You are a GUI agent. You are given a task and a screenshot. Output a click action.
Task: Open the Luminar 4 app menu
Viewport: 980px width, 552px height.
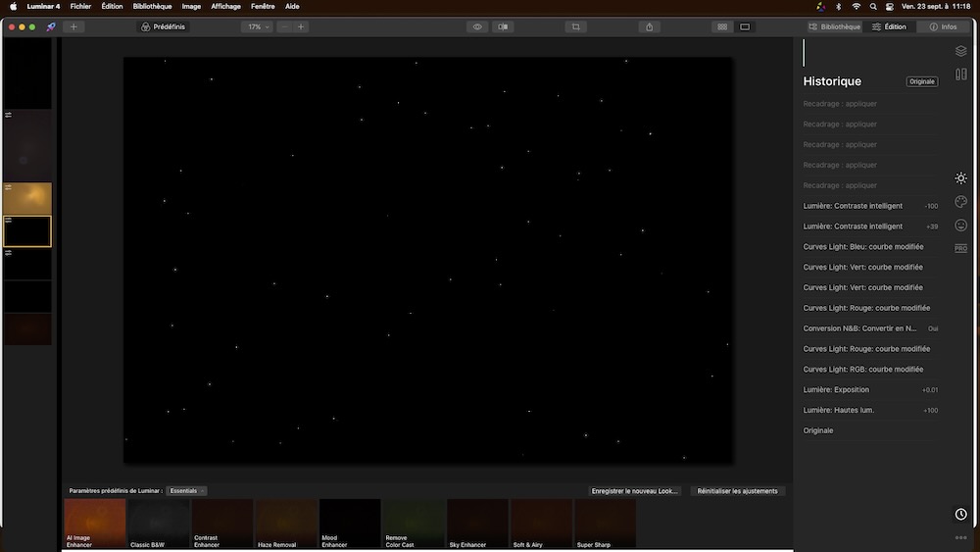coord(43,6)
